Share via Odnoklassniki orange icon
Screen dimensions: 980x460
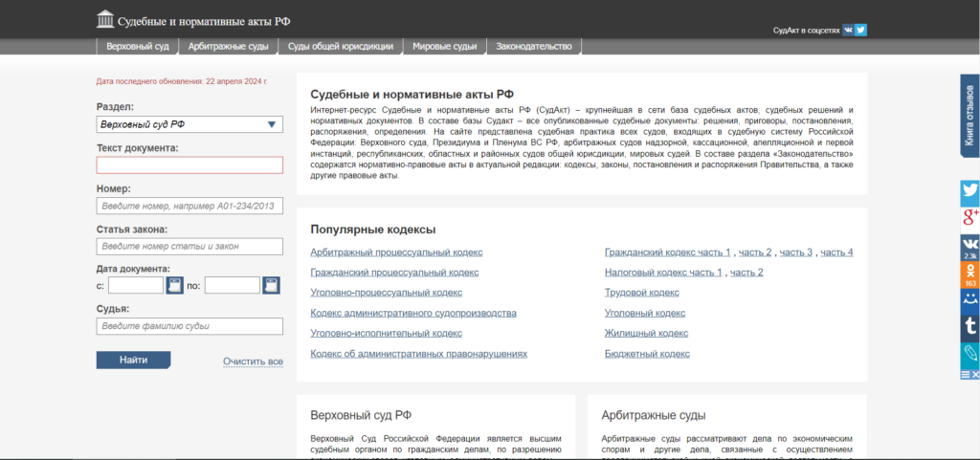[969, 274]
